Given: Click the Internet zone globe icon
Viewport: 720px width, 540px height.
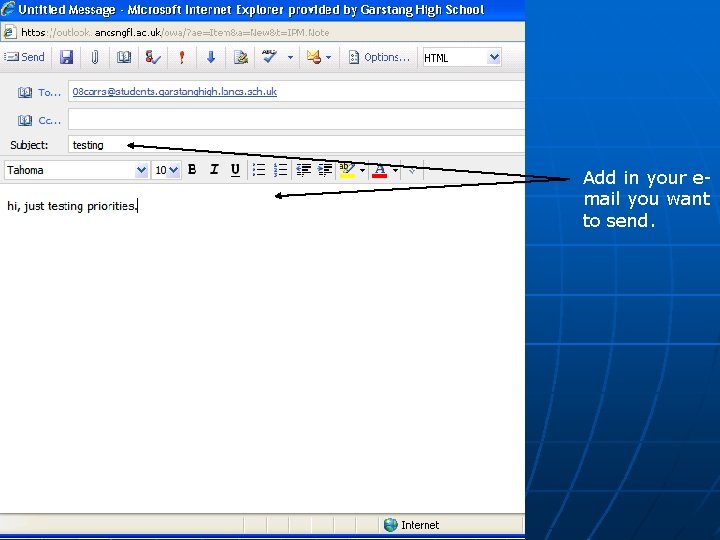Looking at the screenshot, I should [391, 525].
